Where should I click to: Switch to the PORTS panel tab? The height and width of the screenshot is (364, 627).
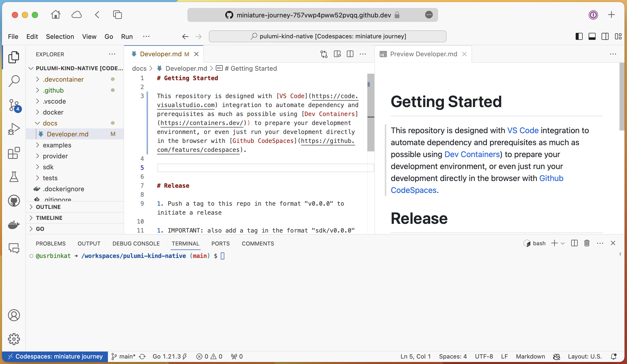pos(221,243)
